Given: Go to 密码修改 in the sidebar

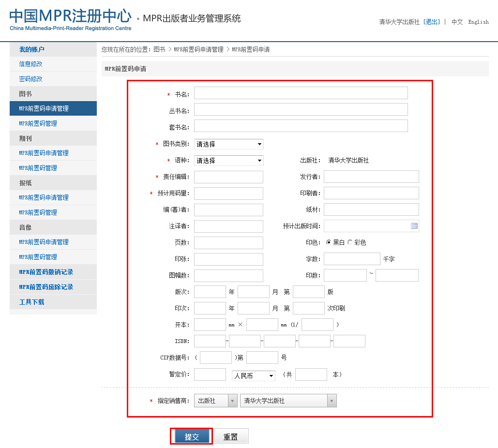Looking at the screenshot, I should (30, 79).
